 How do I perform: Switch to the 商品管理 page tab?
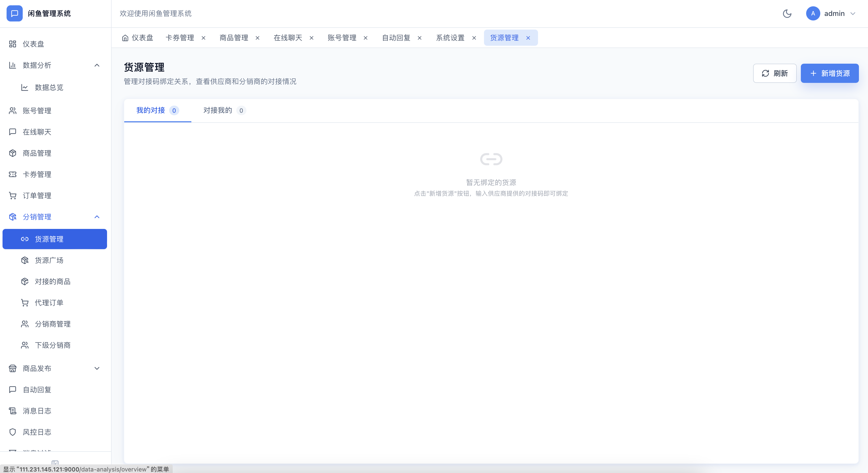(234, 38)
